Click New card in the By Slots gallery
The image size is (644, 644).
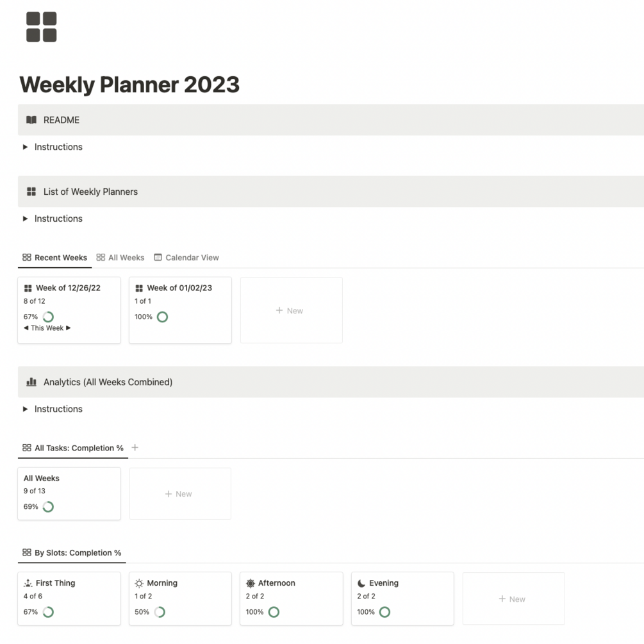(513, 599)
